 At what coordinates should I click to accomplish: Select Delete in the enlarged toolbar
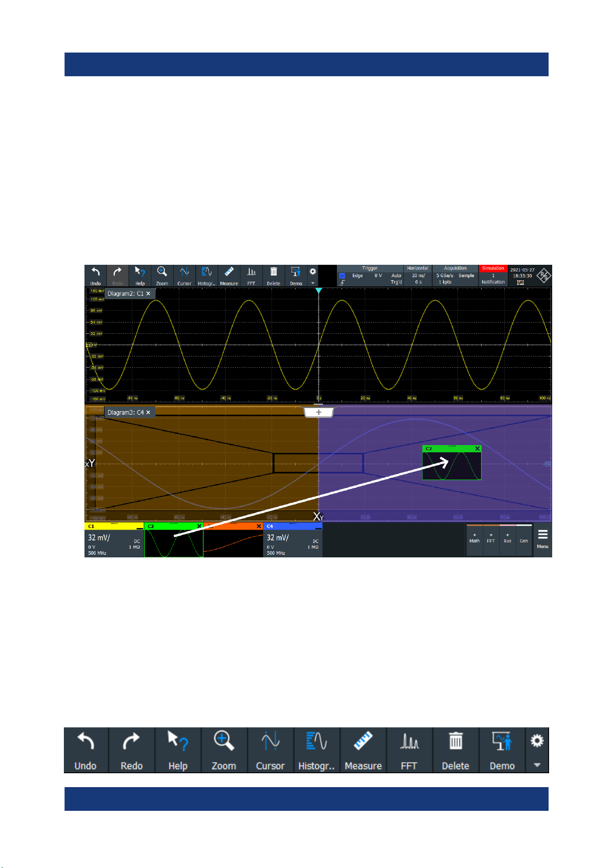tap(456, 750)
